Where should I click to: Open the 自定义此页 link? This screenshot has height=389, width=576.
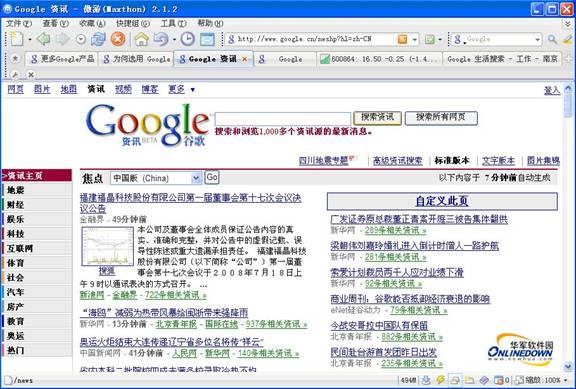pos(442,201)
